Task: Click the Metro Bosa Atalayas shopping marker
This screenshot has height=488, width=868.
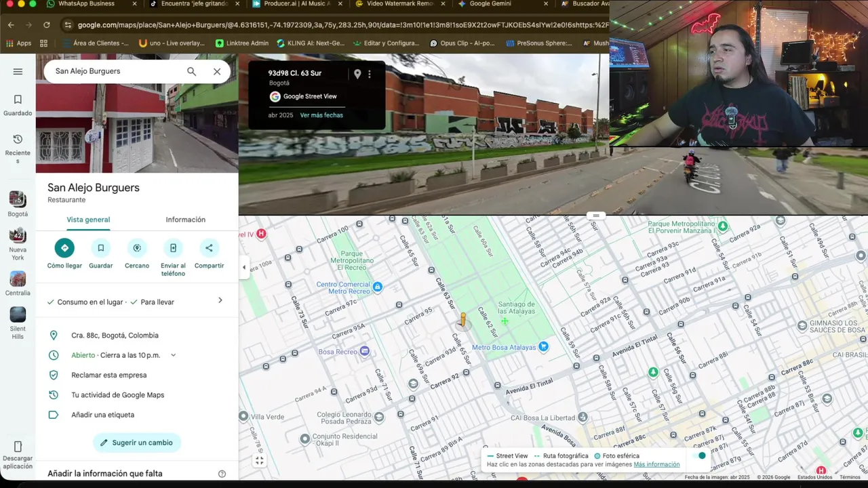Action: [x=543, y=347]
